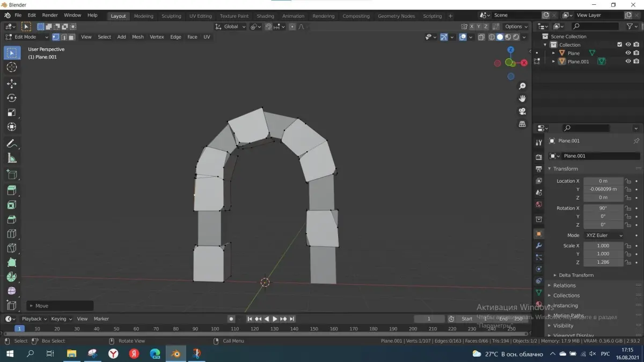Enable material preview shading
The width and height of the screenshot is (644, 362).
[x=508, y=37]
